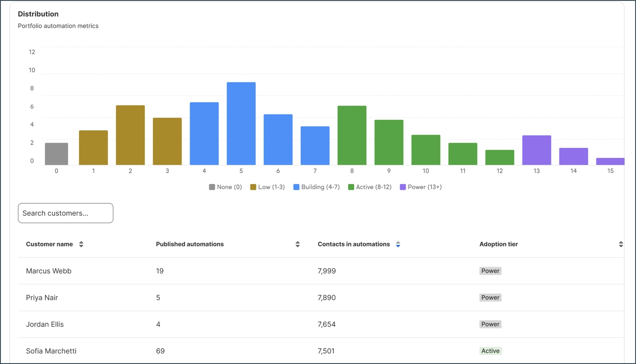Click Sofia Marchetti's Active tier badge

491,351
